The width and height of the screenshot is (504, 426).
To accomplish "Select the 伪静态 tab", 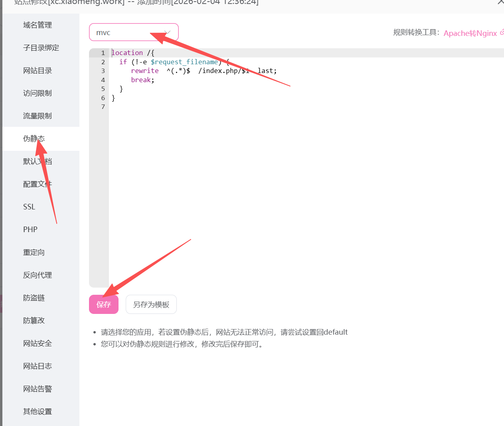I will pyautogui.click(x=34, y=139).
